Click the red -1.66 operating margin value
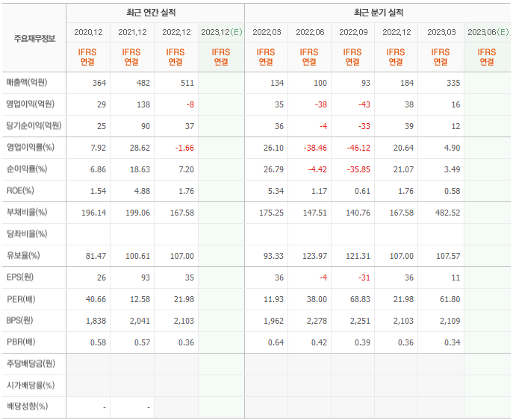Viewport: 513px width, 420px height. click(184, 148)
